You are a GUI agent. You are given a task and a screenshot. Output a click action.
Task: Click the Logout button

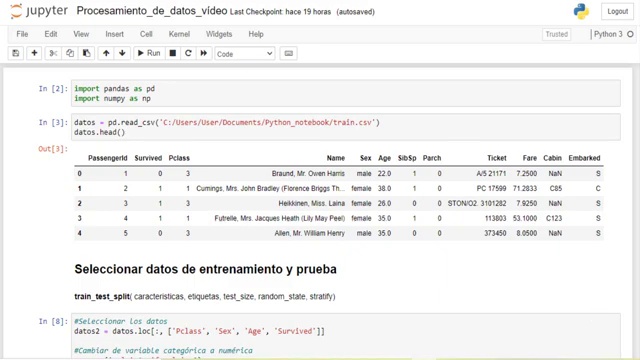[617, 11]
